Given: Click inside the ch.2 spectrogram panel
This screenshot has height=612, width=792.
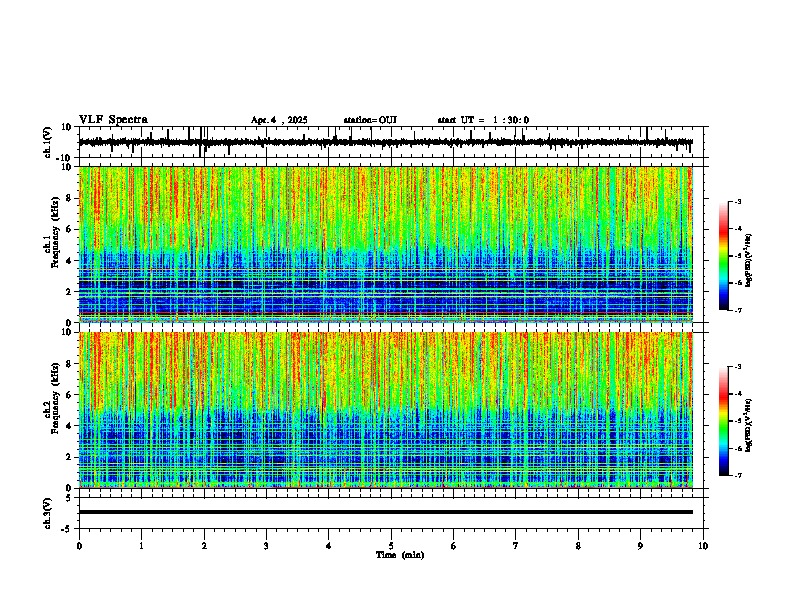Looking at the screenshot, I should click(x=385, y=410).
